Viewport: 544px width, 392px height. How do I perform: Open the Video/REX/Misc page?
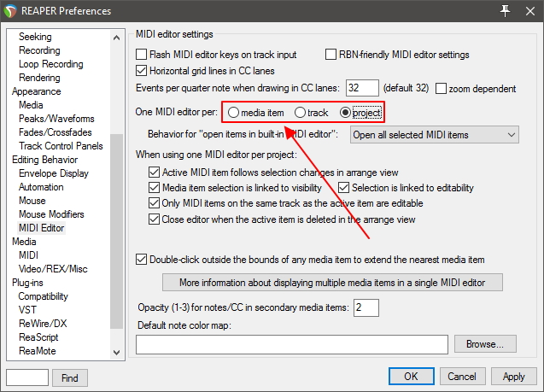coord(53,269)
